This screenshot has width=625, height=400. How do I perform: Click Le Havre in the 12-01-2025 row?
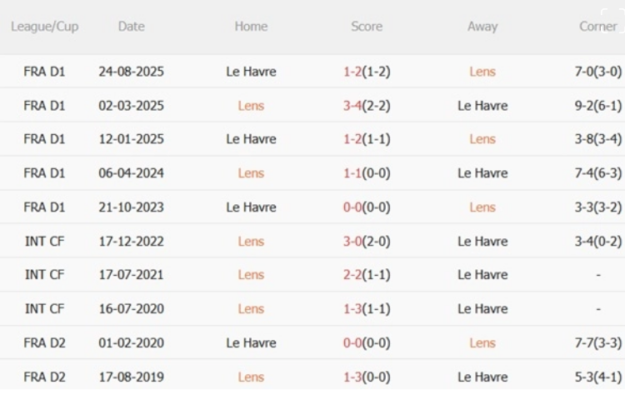[x=251, y=139]
